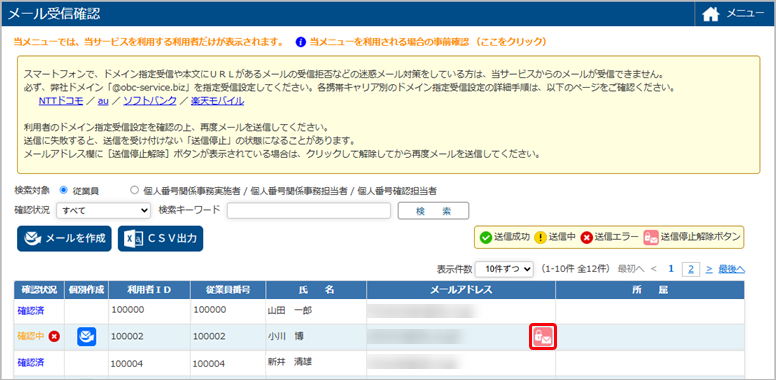Open 当メニューを利用される場合の事前確認 link
This screenshot has width=776, height=380.
point(428,43)
